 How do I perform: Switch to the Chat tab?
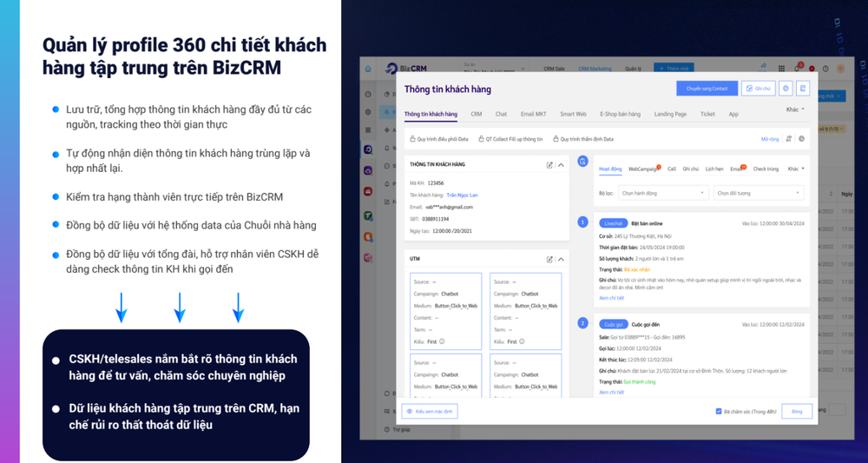[x=501, y=114]
